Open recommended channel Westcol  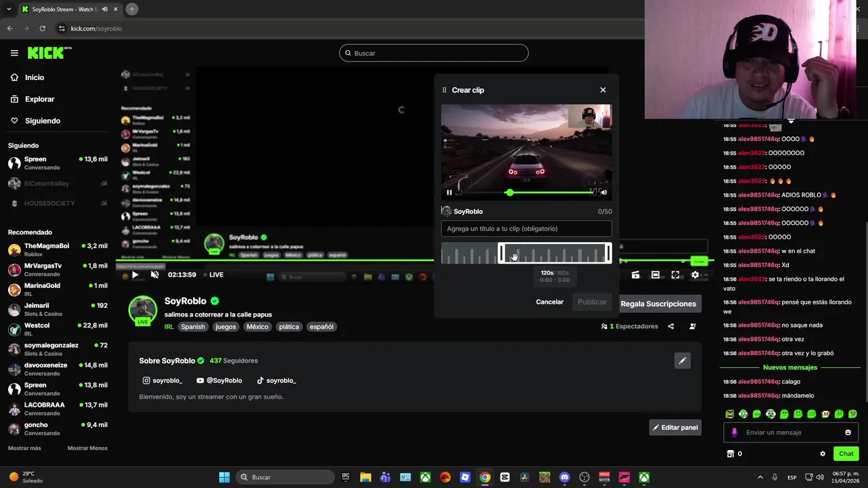pos(58,329)
